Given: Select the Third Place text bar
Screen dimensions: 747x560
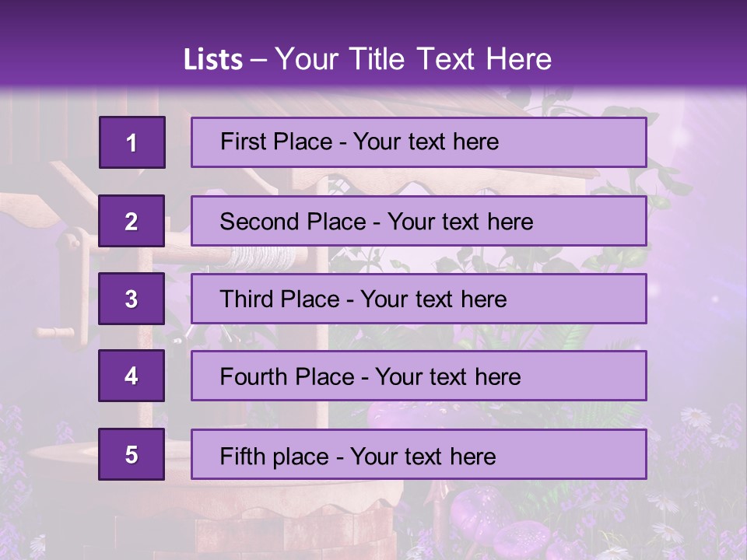Looking at the screenshot, I should click(419, 299).
